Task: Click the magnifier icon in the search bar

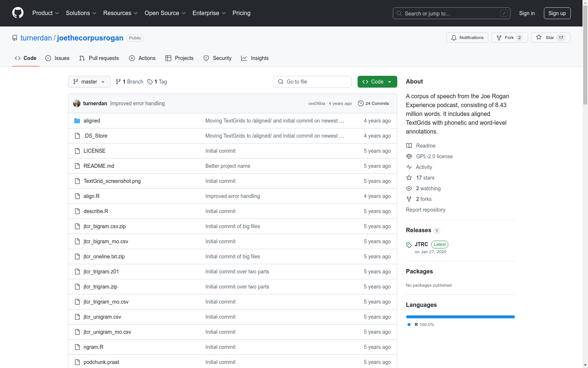Action: (399, 13)
